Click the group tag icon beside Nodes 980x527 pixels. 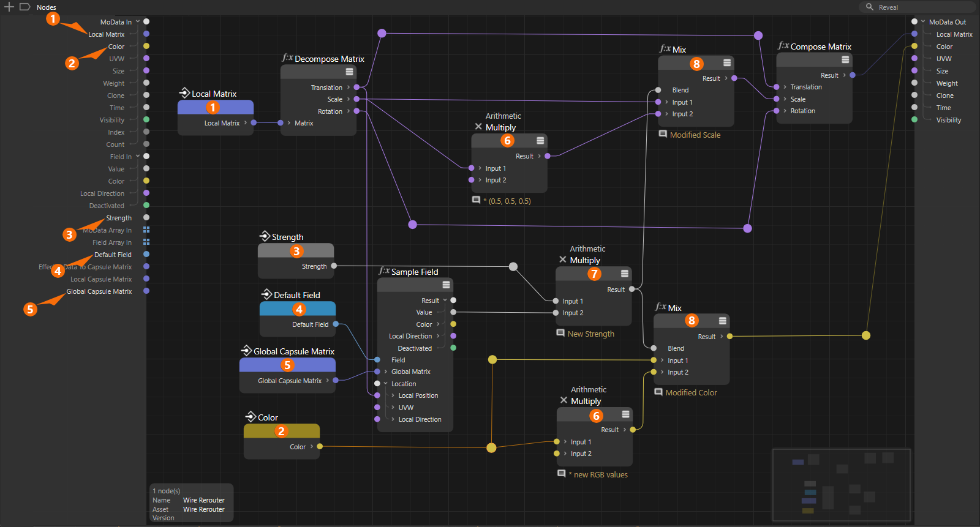(25, 7)
